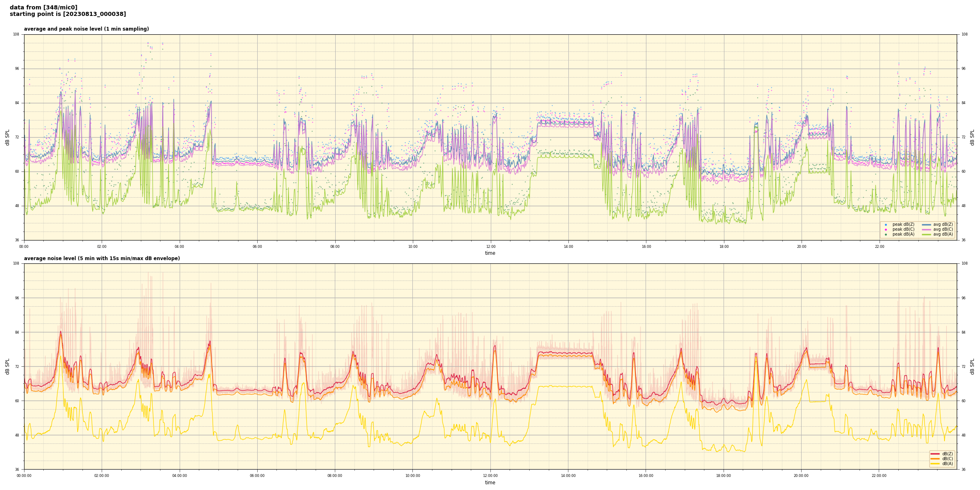
Task: Click the green peak dB(A) legend marker
Action: (x=886, y=234)
